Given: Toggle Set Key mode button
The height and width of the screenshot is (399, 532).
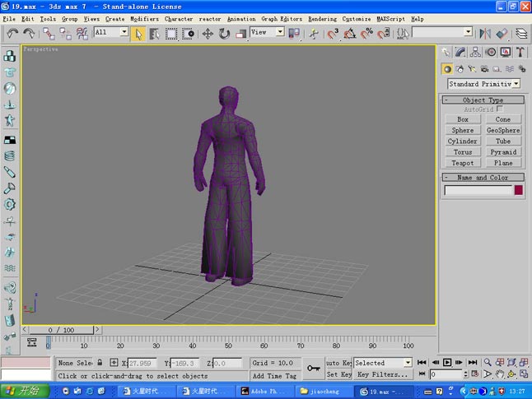Looking at the screenshot, I should [x=339, y=374].
